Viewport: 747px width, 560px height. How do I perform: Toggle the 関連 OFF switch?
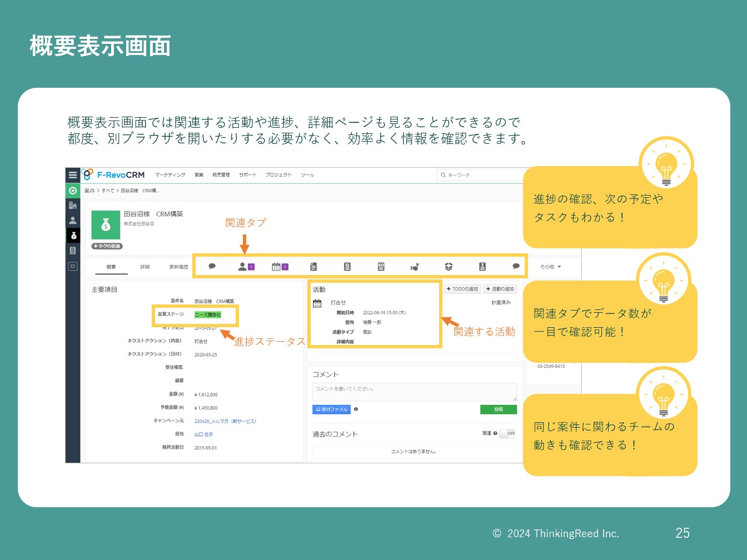pyautogui.click(x=508, y=433)
